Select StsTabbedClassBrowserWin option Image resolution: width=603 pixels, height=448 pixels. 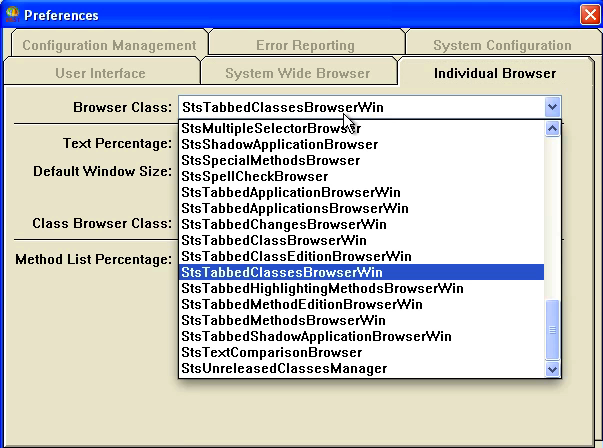click(362, 240)
